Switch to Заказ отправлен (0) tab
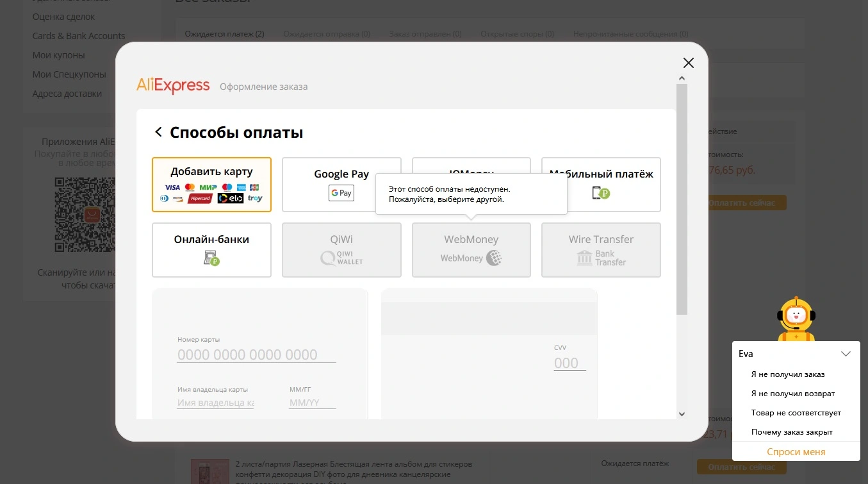Image resolution: width=868 pixels, height=484 pixels. [425, 34]
